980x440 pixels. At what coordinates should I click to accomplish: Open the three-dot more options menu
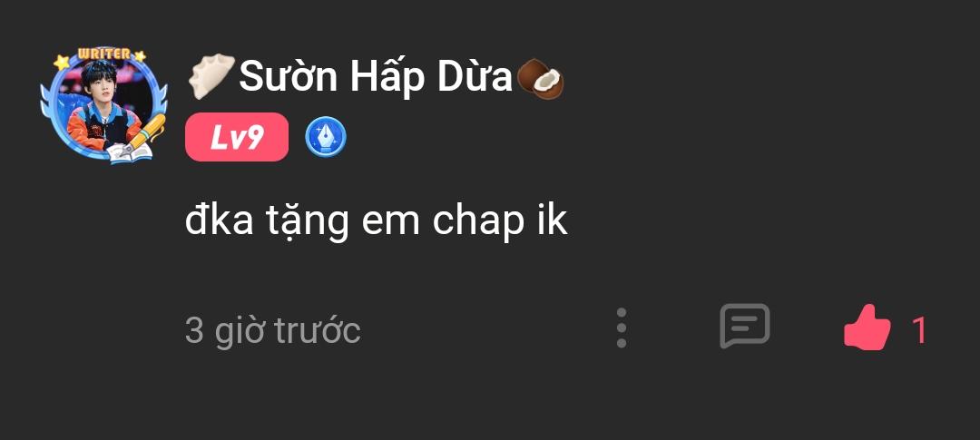point(622,328)
